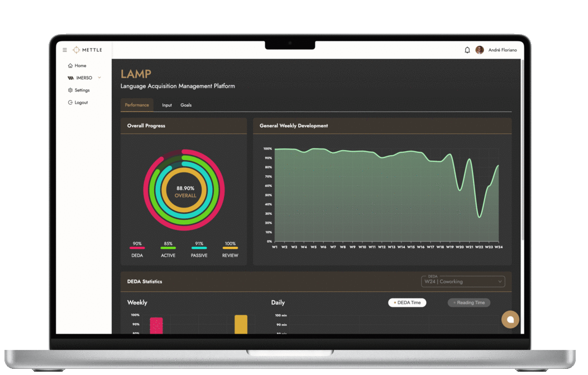Viewport: 588px width, 375px height.
Task: Expand the IMERSO submenu chevron
Action: tap(99, 78)
